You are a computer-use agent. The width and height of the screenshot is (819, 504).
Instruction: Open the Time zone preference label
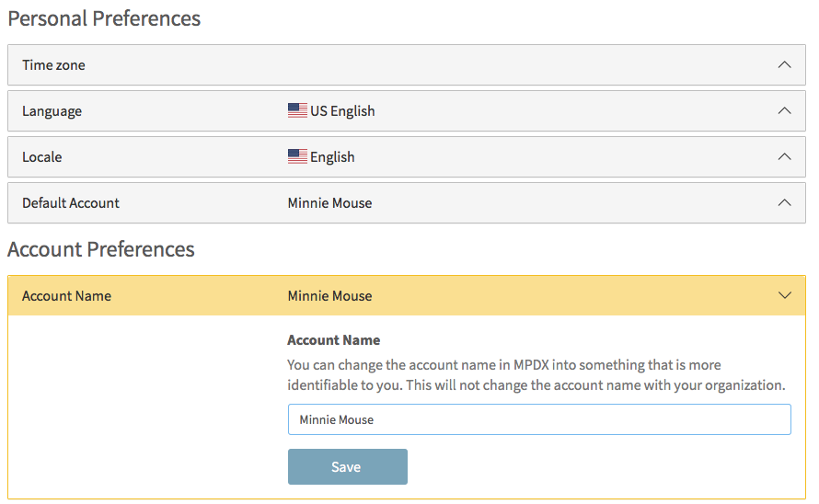pos(53,65)
